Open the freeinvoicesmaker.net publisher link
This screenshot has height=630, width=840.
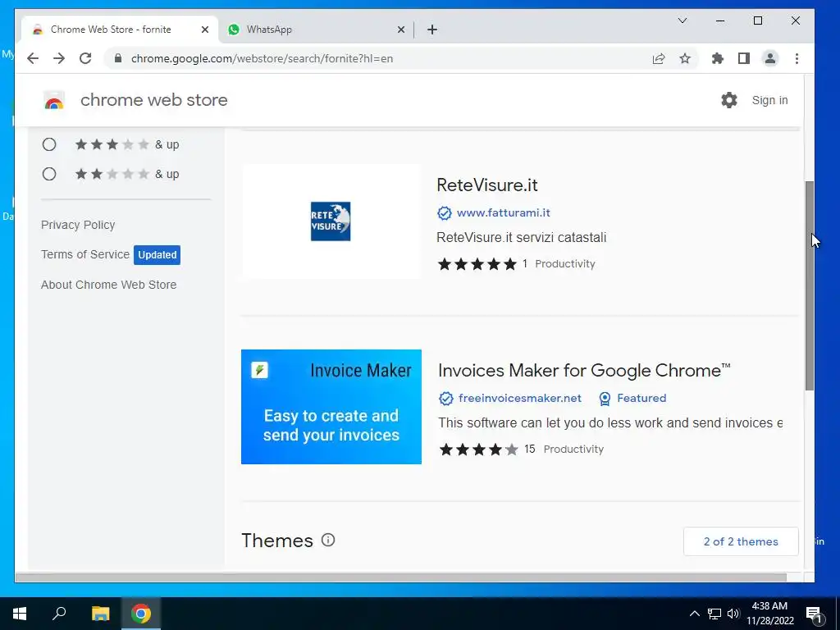(x=519, y=398)
